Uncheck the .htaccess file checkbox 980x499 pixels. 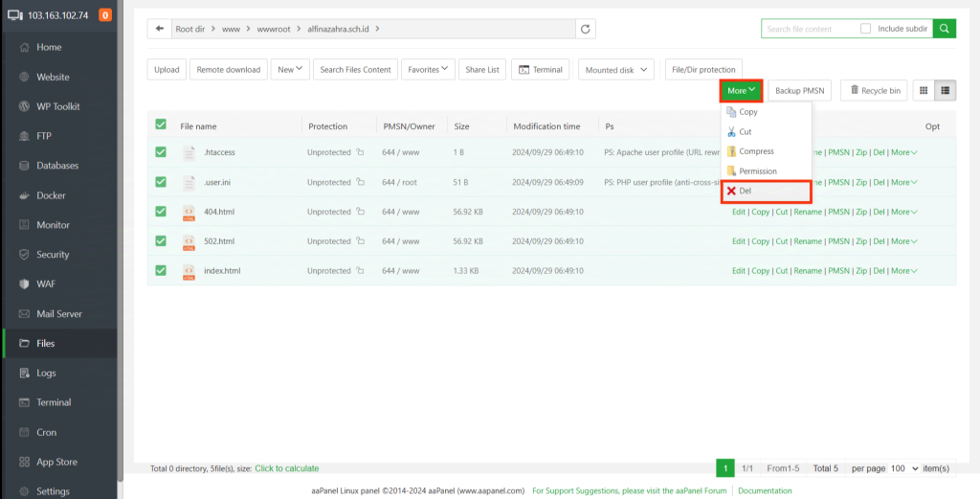click(x=161, y=152)
